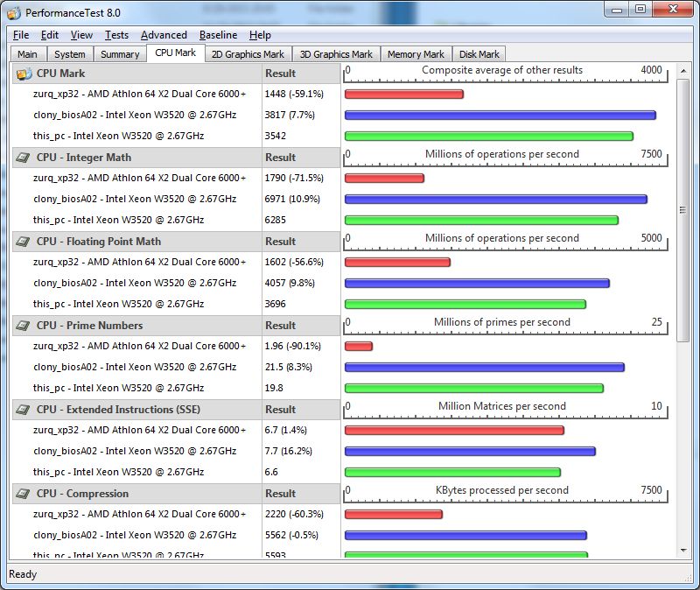Image resolution: width=700 pixels, height=590 pixels.
Task: Click result value 1602 (-56.6%)
Action: (294, 262)
